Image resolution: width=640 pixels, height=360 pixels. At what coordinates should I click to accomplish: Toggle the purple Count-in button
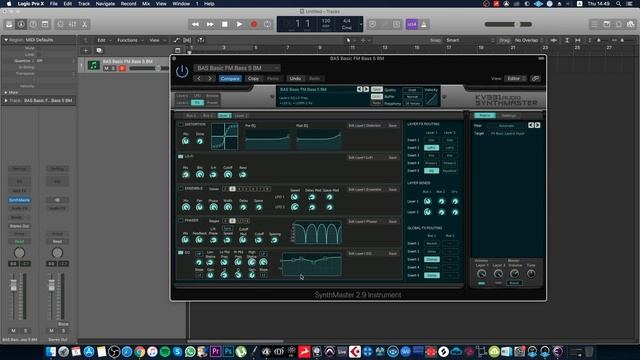(x=411, y=24)
